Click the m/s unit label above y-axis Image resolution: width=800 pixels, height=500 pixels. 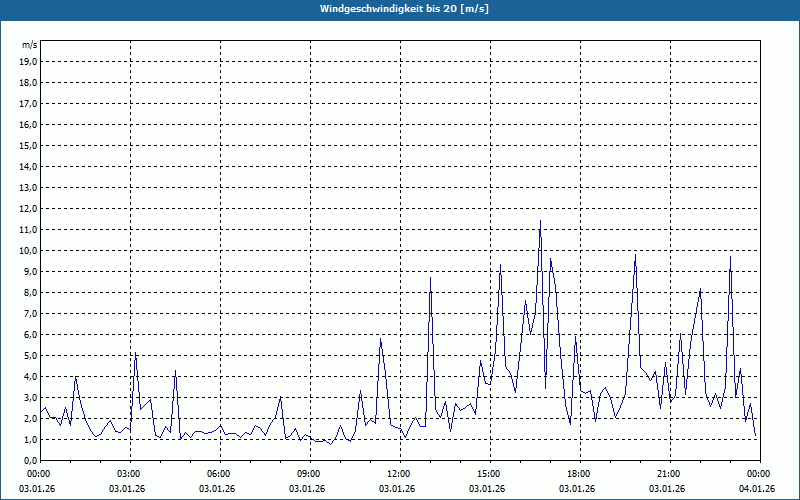pos(29,45)
